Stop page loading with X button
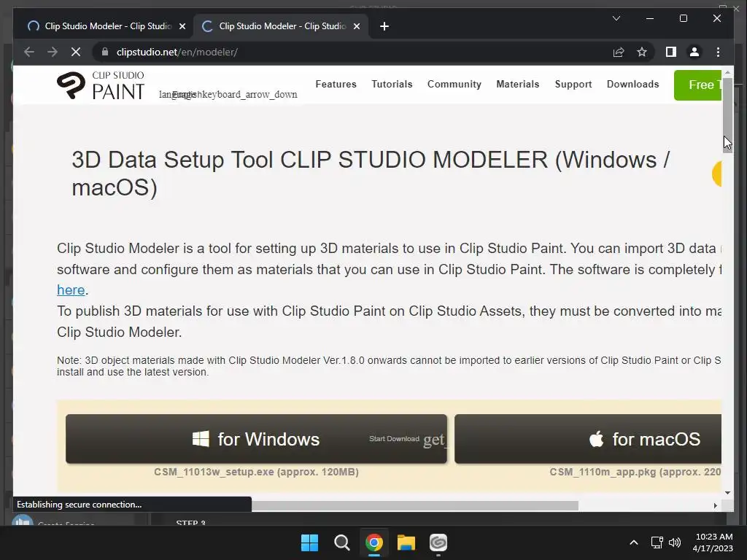The height and width of the screenshot is (560, 747). (76, 52)
